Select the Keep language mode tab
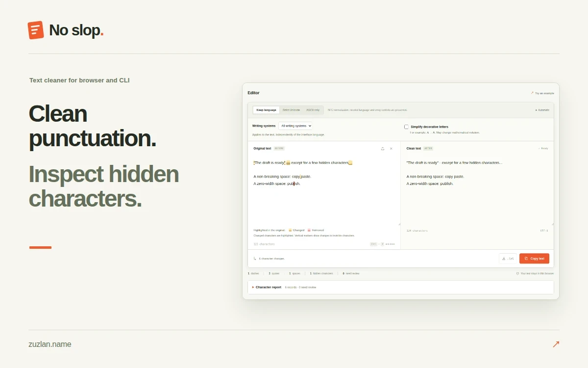 click(266, 110)
